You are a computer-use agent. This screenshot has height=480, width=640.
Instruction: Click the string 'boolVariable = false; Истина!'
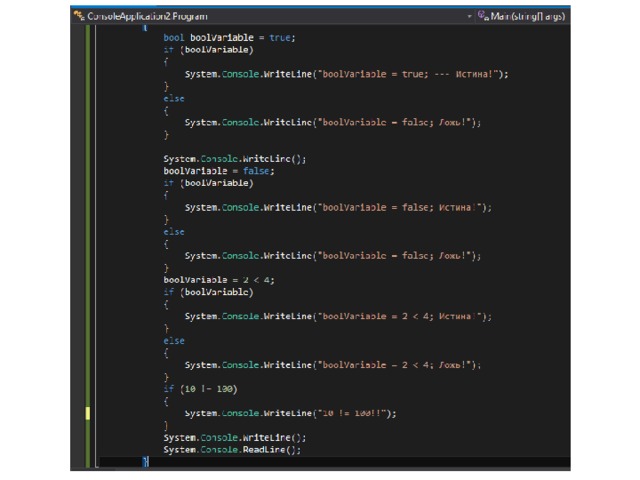[403, 207]
